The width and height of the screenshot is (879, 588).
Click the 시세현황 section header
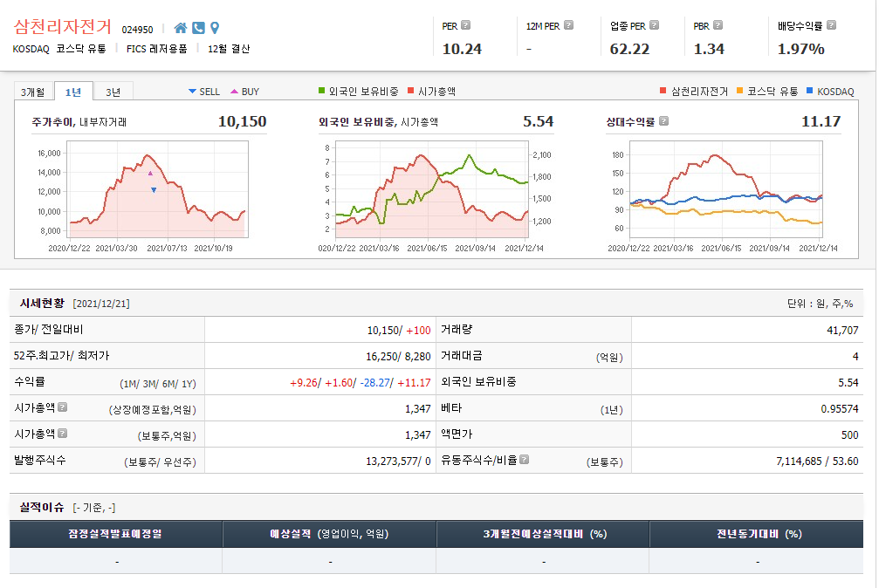(x=42, y=304)
